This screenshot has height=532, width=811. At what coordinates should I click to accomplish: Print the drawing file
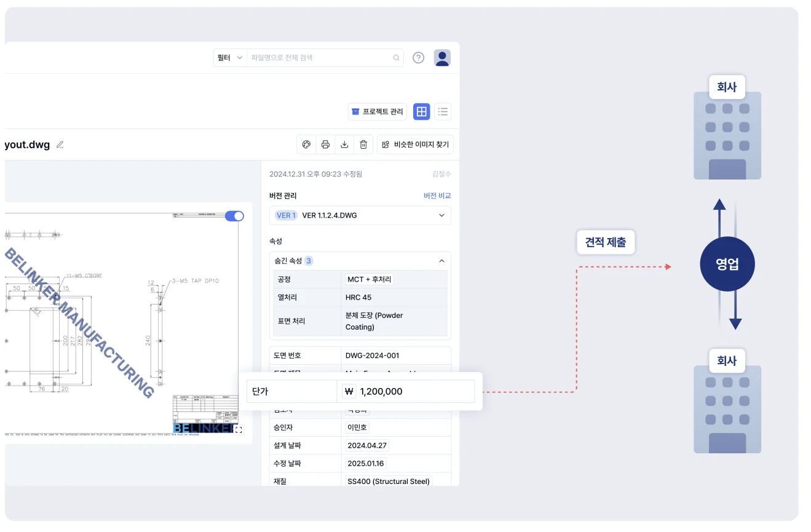click(325, 145)
